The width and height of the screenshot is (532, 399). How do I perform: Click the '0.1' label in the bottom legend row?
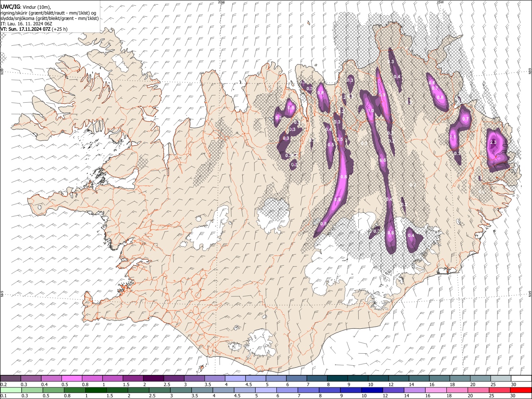tap(3, 396)
